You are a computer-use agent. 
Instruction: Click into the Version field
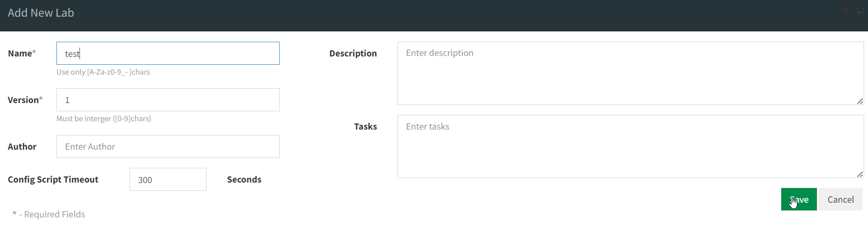[x=168, y=100]
